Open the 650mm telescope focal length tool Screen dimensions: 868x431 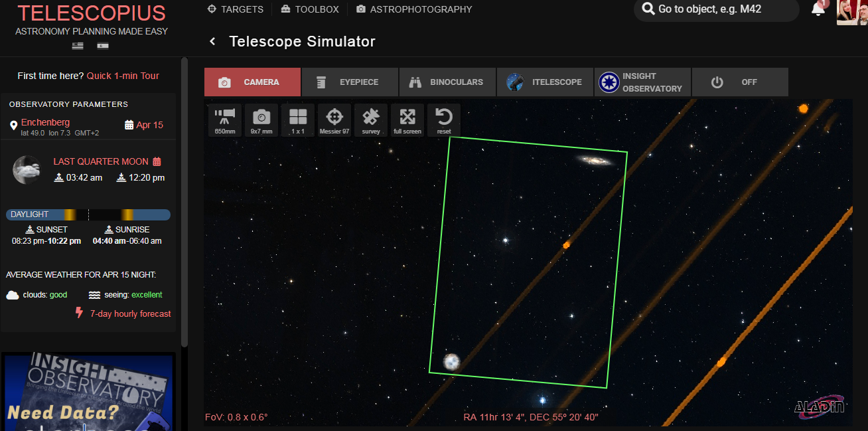(225, 120)
